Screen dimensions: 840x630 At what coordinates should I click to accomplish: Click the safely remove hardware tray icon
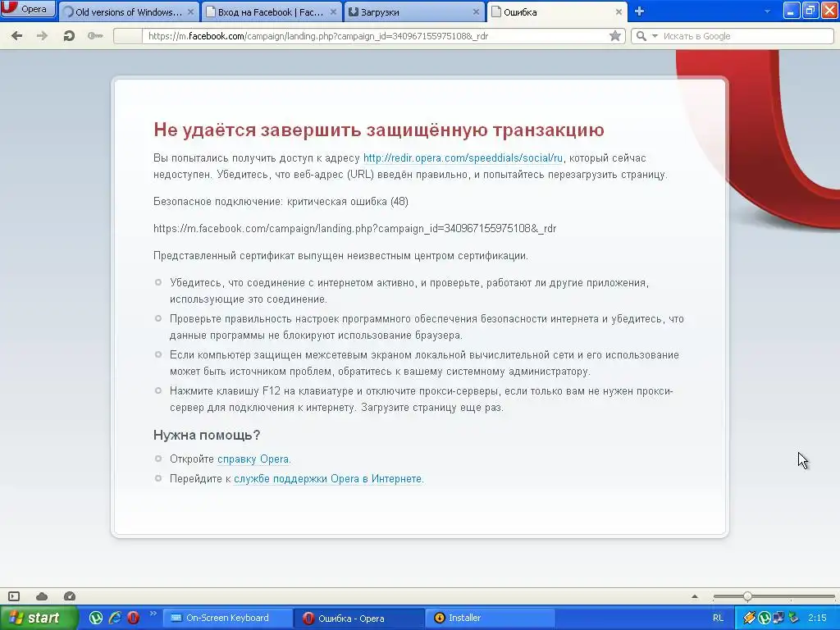tap(793, 618)
